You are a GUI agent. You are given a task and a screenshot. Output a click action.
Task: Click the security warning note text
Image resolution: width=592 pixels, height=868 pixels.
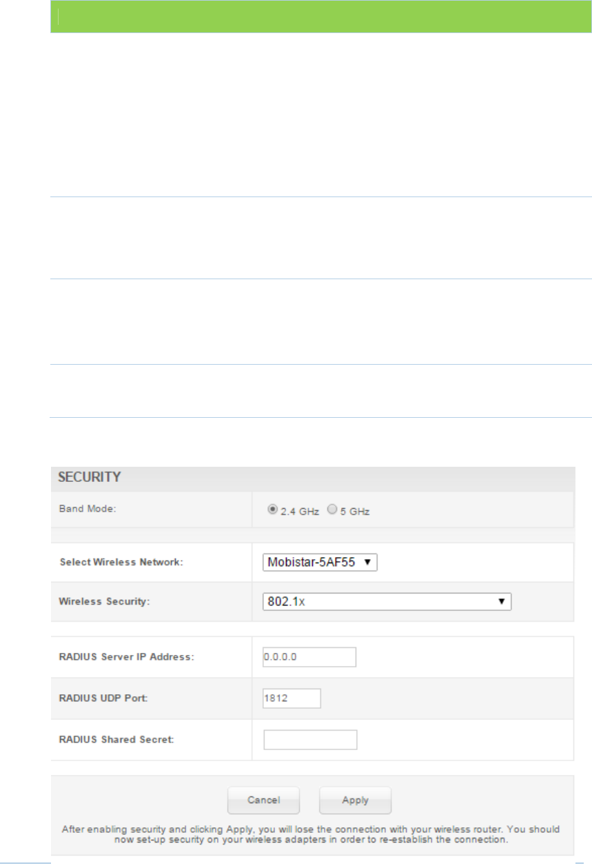coord(311,835)
